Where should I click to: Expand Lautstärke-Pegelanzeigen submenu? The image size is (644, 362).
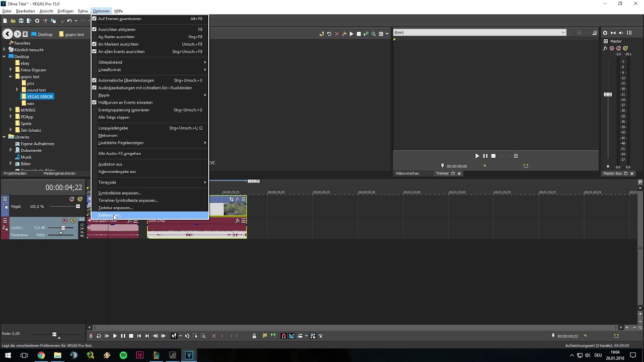coord(150,143)
